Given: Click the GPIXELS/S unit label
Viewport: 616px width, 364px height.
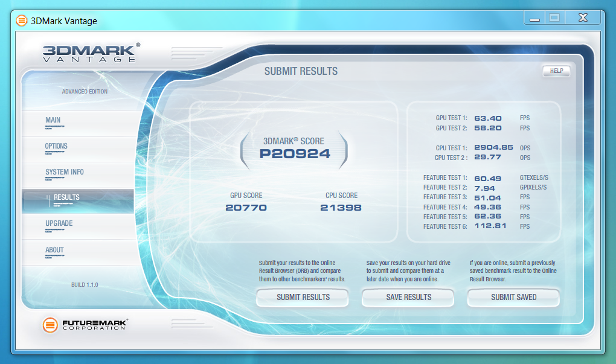Looking at the screenshot, I should (533, 187).
